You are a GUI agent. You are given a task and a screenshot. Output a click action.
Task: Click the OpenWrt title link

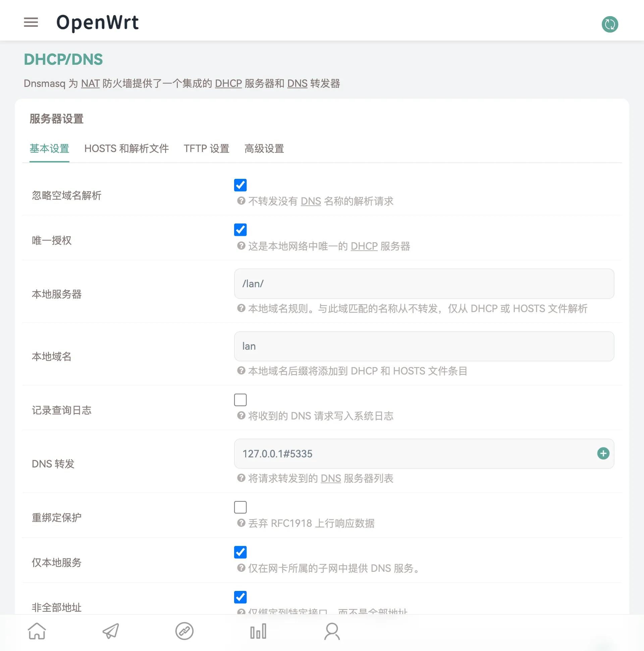coord(97,23)
